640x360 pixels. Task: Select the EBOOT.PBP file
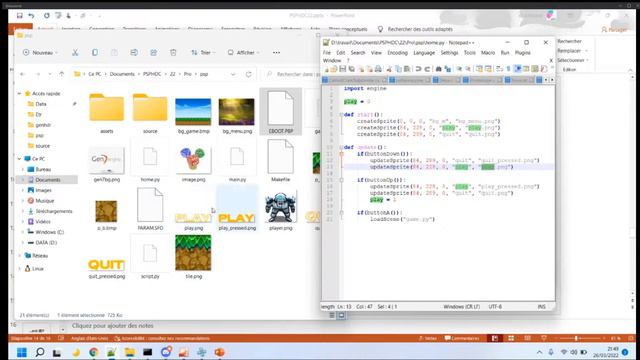(x=280, y=111)
